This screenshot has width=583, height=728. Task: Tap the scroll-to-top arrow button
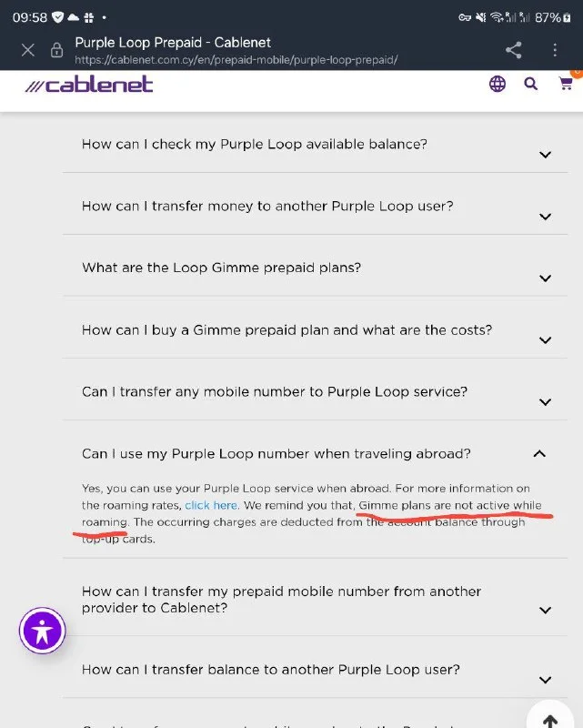pos(549,719)
